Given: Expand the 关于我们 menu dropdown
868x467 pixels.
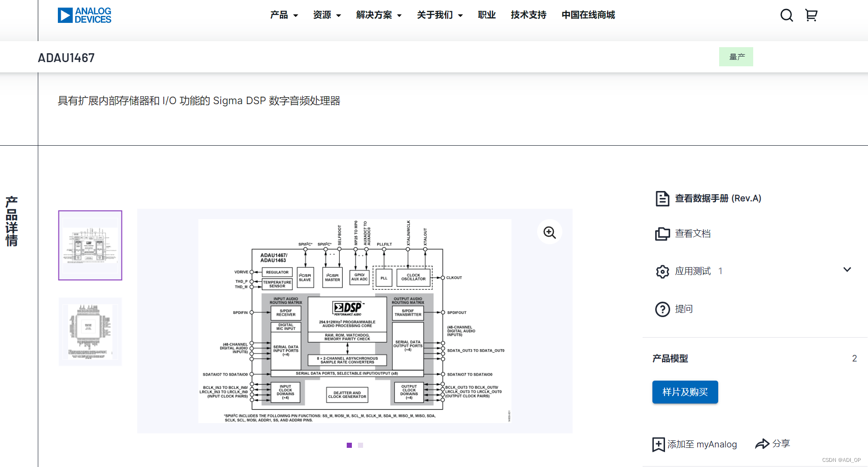Looking at the screenshot, I should point(440,15).
